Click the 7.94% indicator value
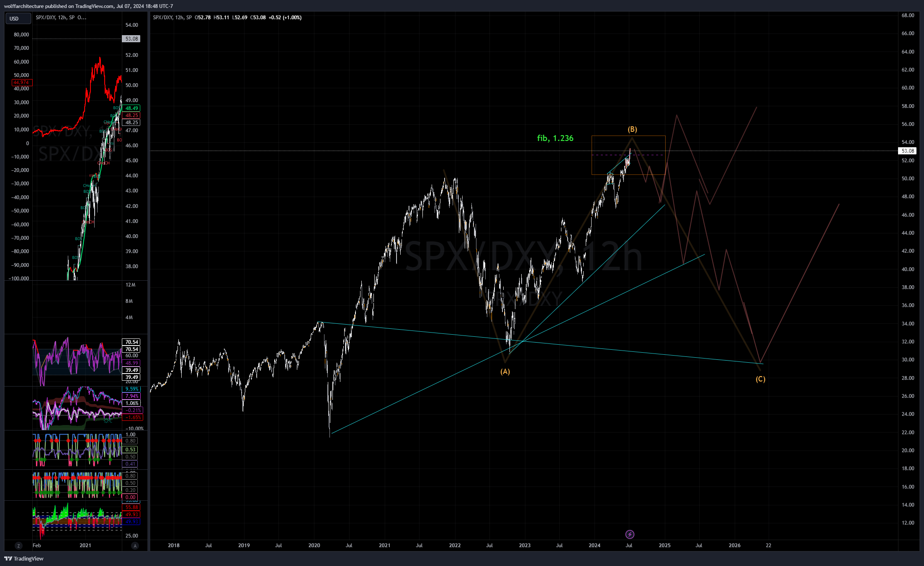 point(131,396)
